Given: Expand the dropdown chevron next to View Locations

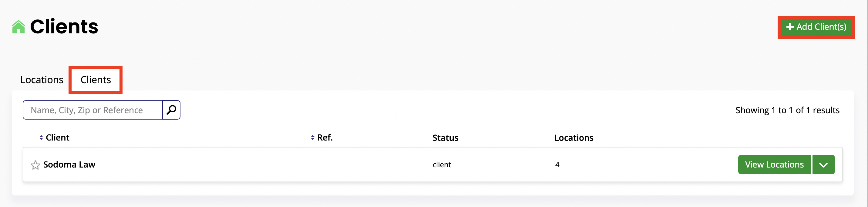Looking at the screenshot, I should click(x=823, y=165).
